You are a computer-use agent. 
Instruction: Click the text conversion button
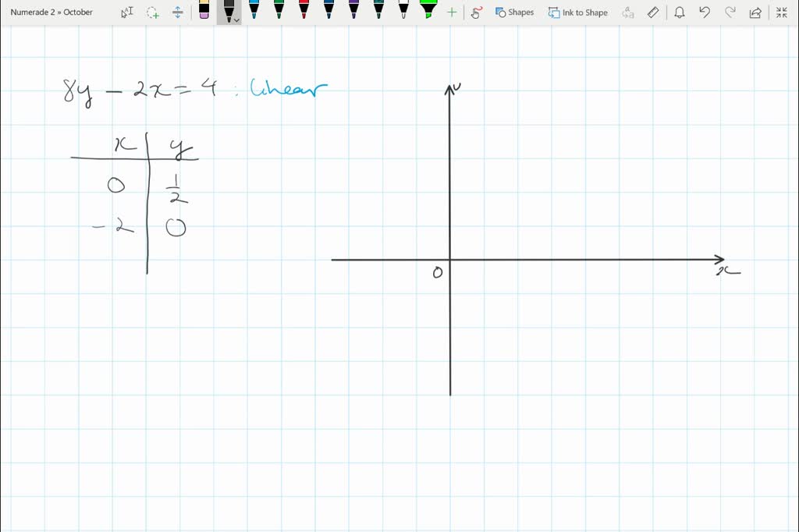coord(628,12)
